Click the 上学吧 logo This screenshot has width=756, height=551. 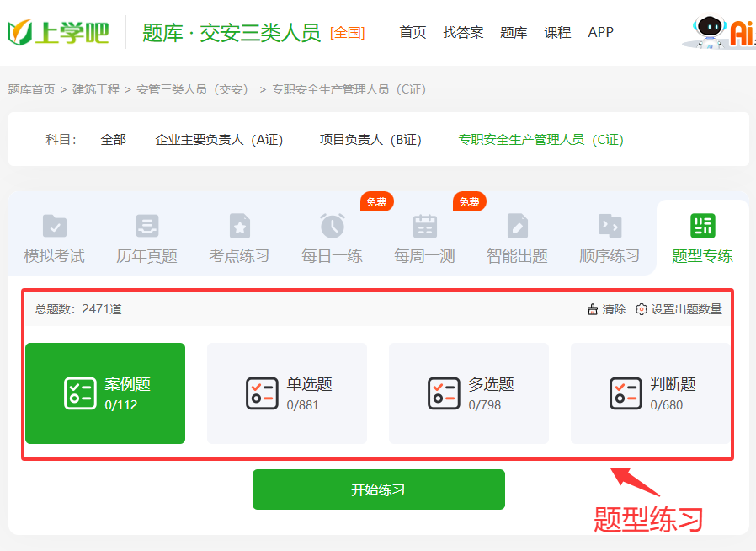[x=58, y=32]
